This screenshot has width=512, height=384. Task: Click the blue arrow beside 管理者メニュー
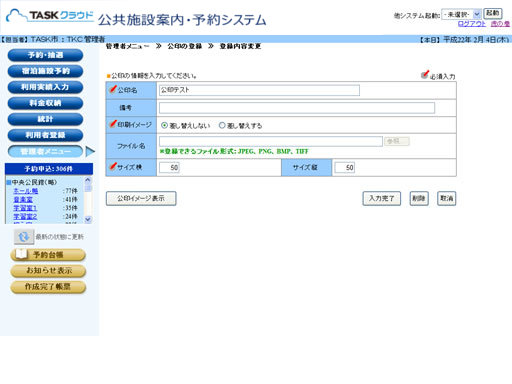point(90,151)
